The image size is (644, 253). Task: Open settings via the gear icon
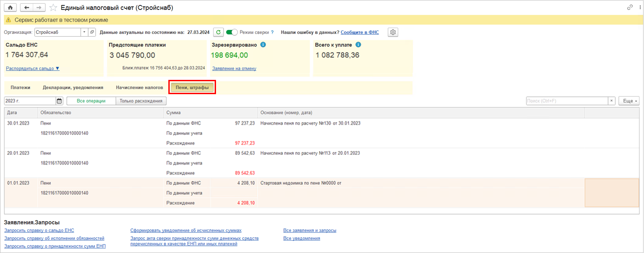point(392,32)
